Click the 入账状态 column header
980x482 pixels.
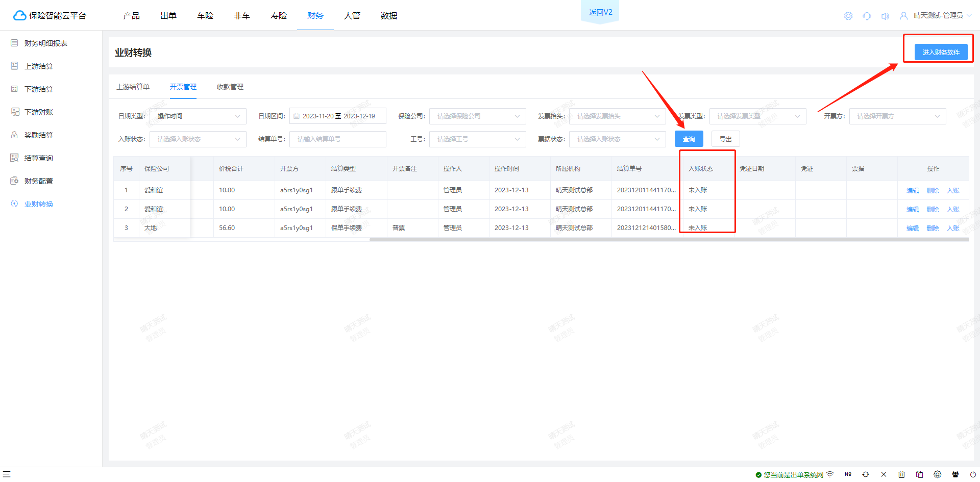click(701, 169)
